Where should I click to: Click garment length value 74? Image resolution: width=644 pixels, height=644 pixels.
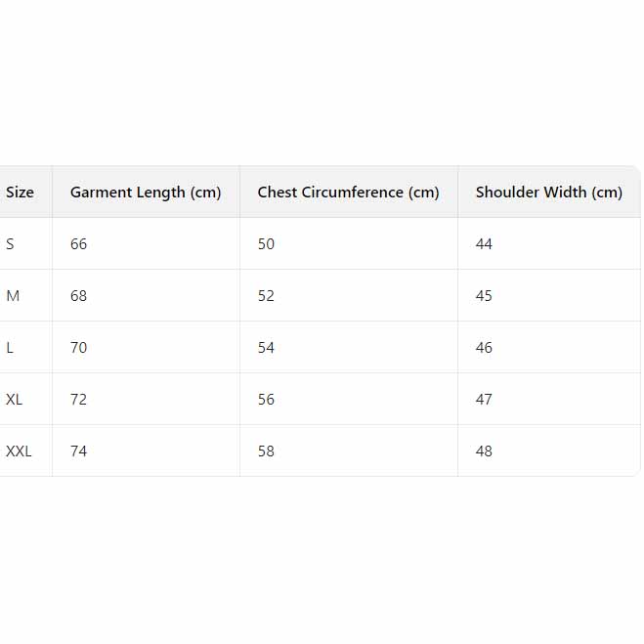pos(79,451)
